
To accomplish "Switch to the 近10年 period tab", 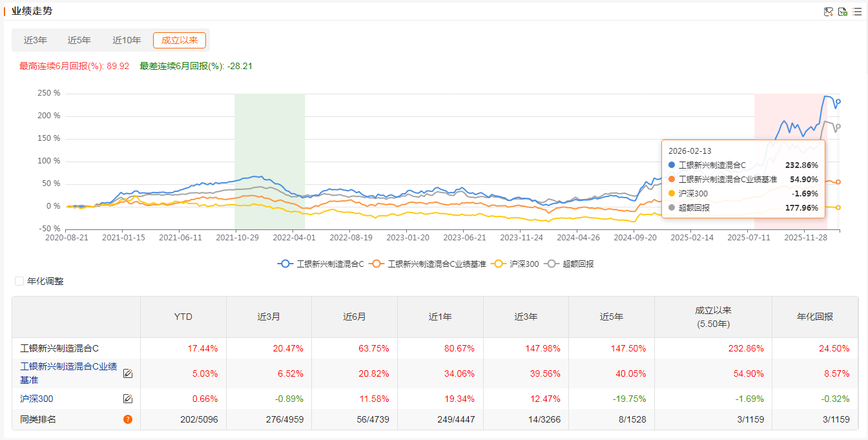I will click(127, 40).
